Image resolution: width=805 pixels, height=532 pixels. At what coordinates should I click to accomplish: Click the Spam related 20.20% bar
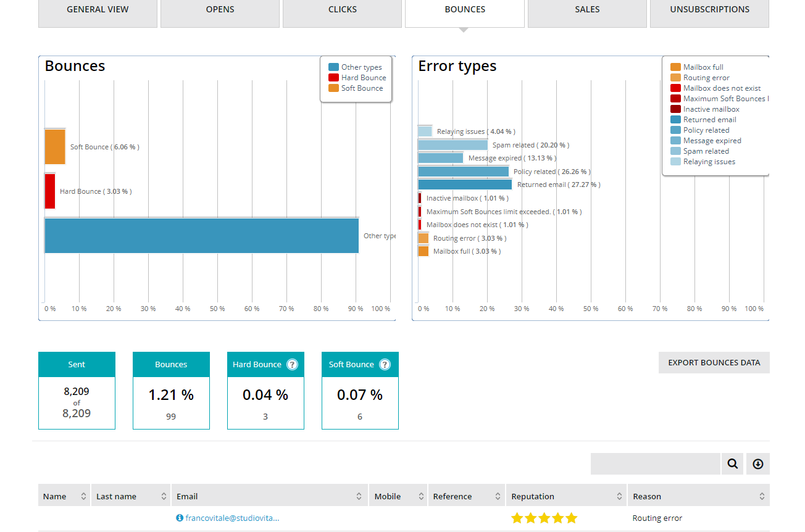(x=453, y=145)
